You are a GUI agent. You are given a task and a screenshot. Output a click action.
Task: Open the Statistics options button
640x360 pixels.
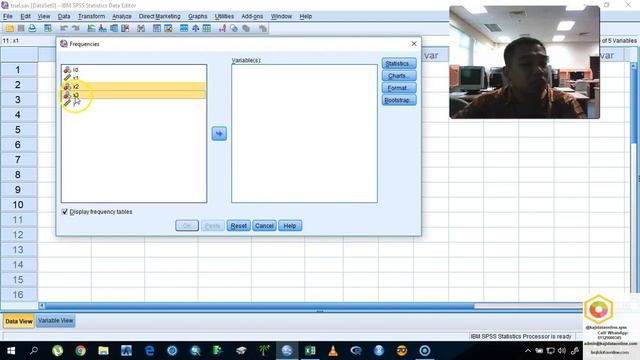pyautogui.click(x=399, y=64)
